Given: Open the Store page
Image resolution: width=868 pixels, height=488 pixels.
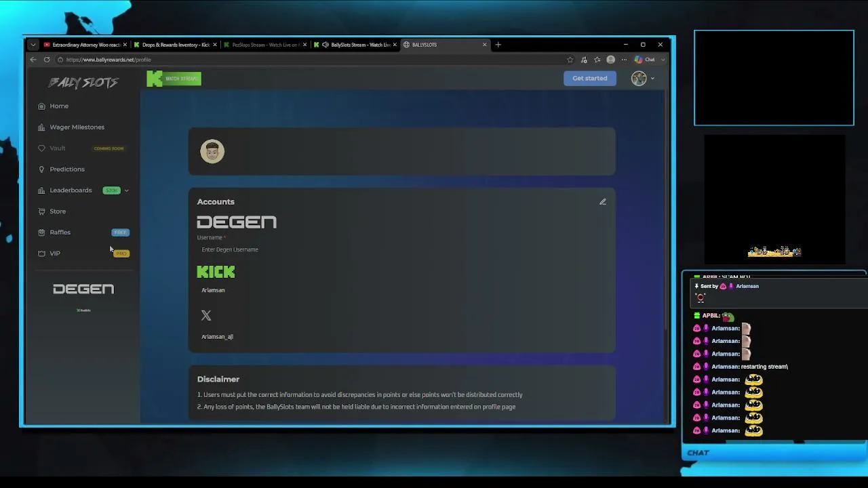Looking at the screenshot, I should point(58,211).
